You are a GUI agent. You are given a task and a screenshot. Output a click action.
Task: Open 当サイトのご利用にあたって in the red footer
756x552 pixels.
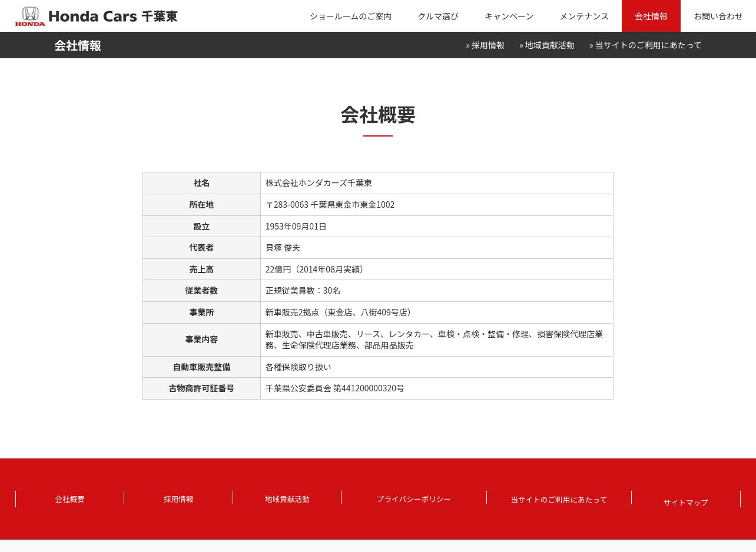559,500
